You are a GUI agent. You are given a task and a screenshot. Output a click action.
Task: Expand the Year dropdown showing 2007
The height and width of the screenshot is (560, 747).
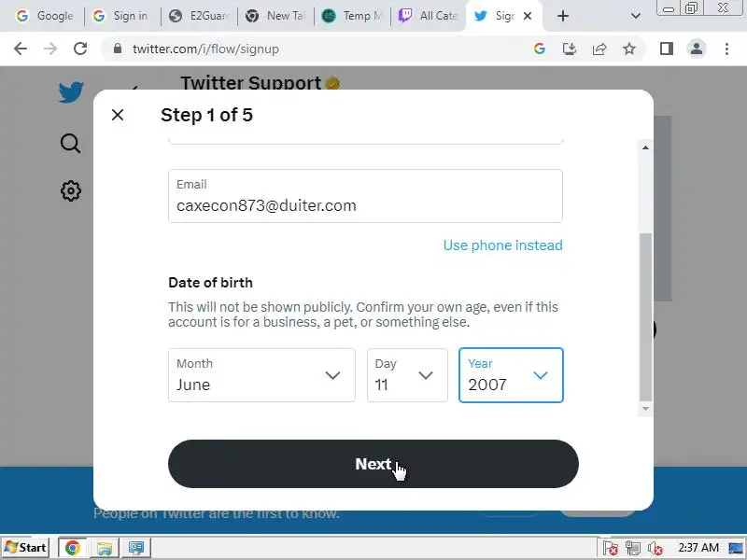point(511,375)
